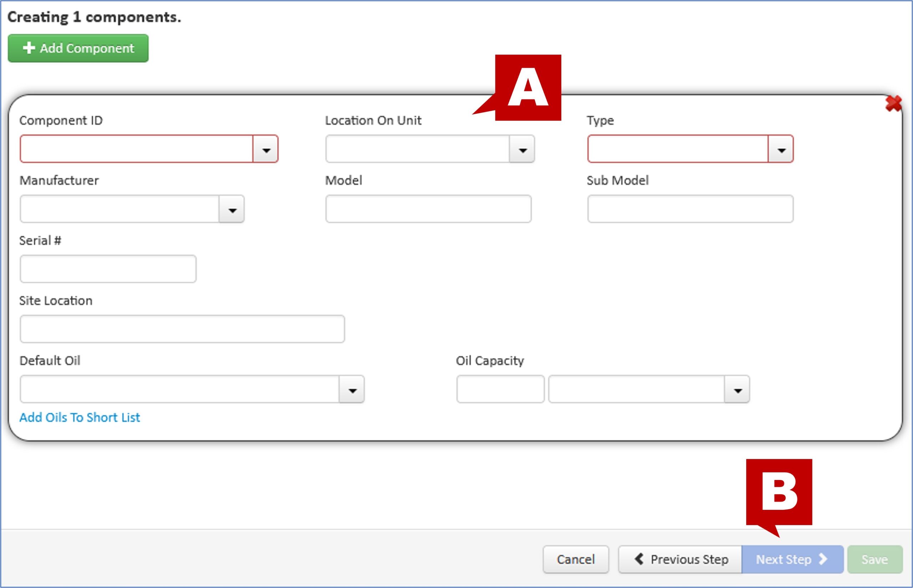
Task: Expand the Location On Unit dropdown
Action: pos(522,149)
